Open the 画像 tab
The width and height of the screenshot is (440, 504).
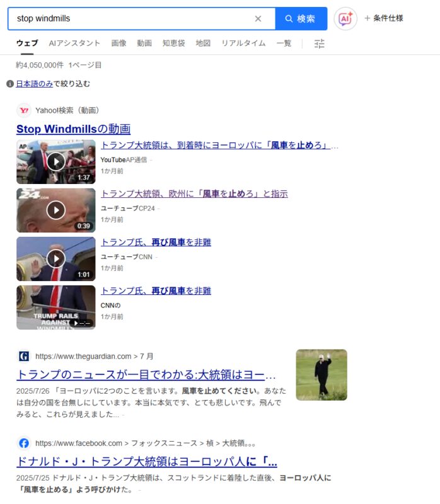[x=119, y=43]
